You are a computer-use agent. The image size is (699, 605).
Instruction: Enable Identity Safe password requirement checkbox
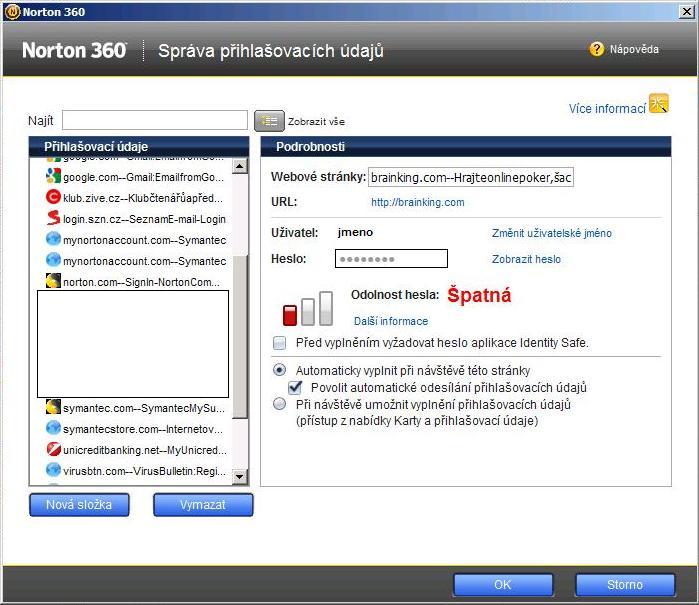point(280,343)
